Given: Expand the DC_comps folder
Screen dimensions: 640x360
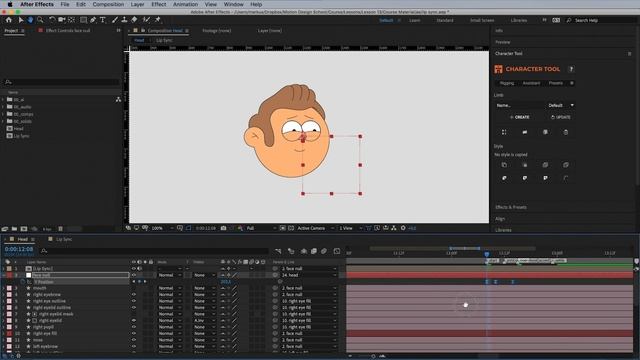Looking at the screenshot, I should [x=3, y=114].
